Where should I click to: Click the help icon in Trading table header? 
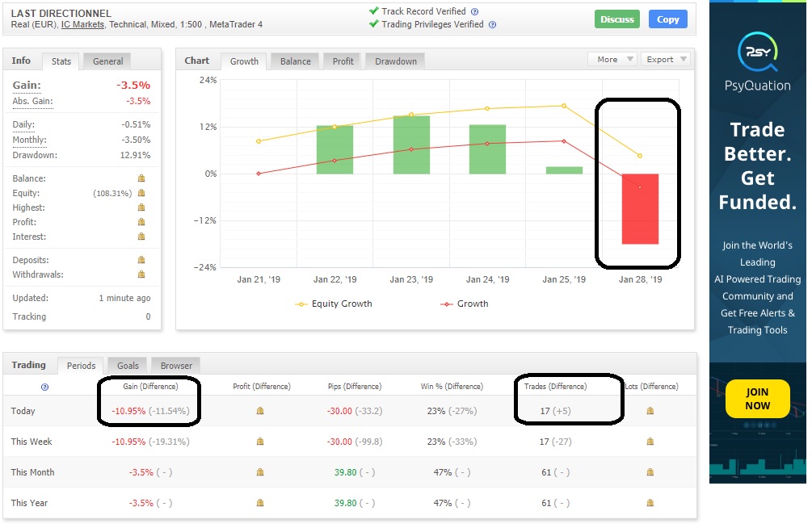pos(44,387)
